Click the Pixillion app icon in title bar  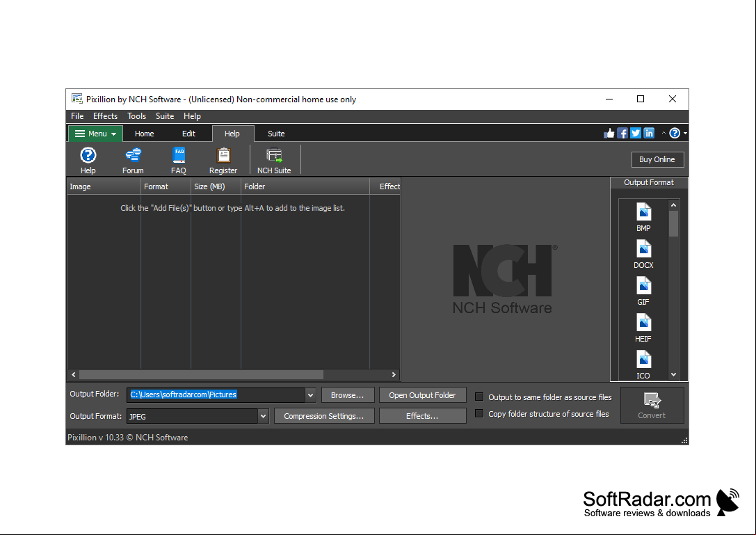pyautogui.click(x=77, y=99)
